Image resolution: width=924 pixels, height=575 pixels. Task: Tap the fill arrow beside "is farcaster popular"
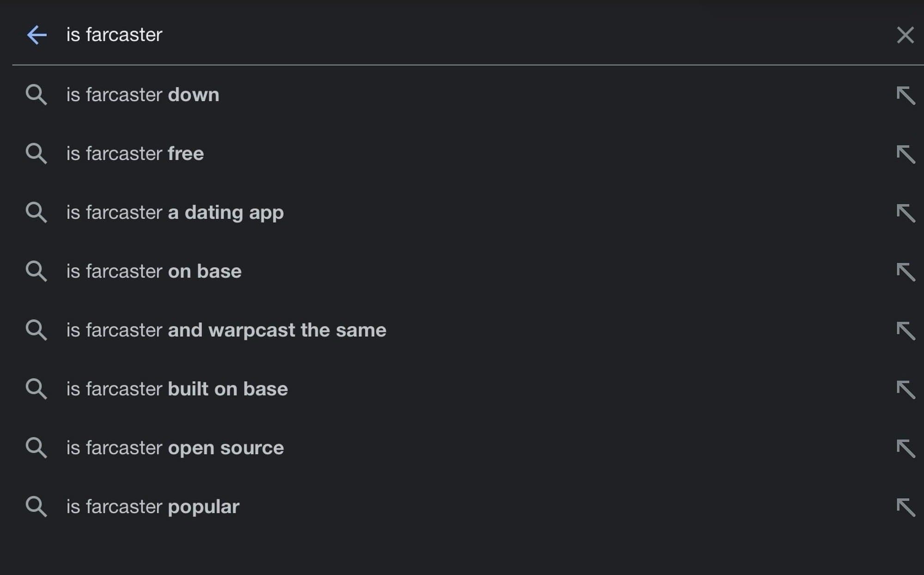[x=906, y=507]
